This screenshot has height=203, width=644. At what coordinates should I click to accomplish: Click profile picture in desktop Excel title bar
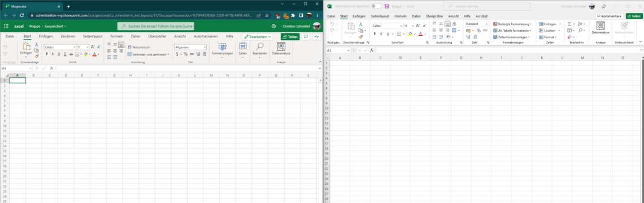(x=592, y=6)
